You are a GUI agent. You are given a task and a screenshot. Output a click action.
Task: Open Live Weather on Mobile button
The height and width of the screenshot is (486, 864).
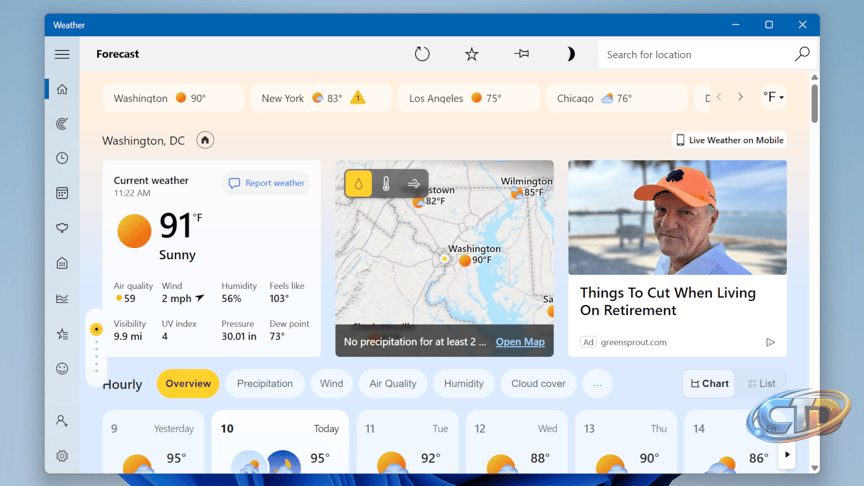click(730, 140)
